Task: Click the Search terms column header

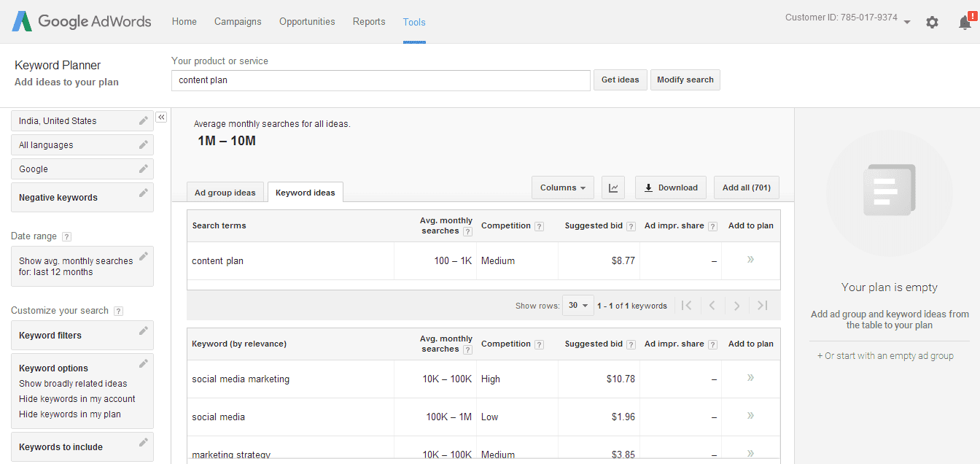Action: click(219, 225)
